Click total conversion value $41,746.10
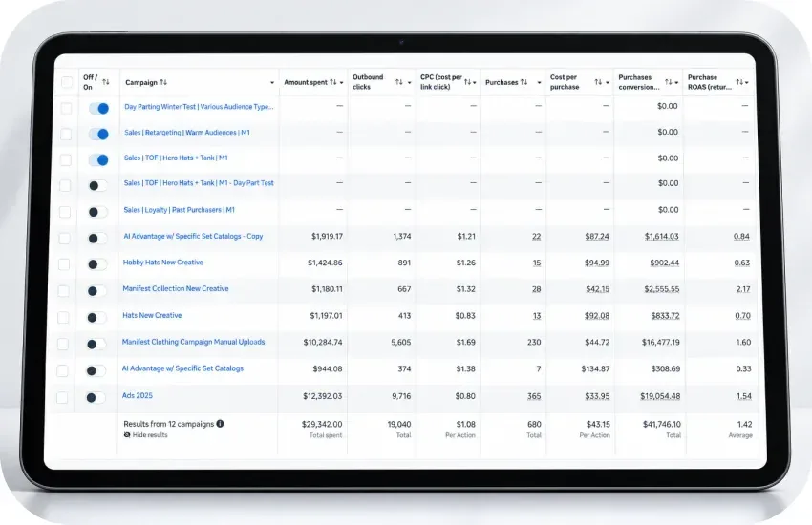The width and height of the screenshot is (812, 525). point(662,424)
